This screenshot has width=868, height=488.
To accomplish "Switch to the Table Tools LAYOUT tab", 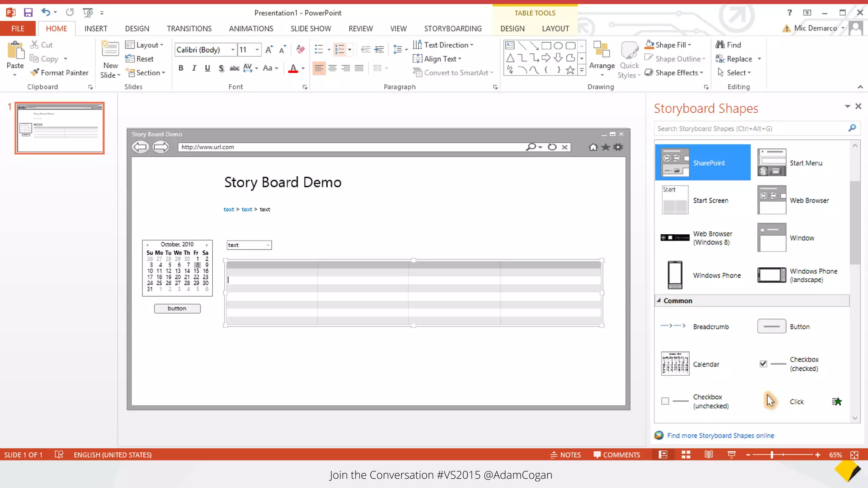I will tap(555, 28).
